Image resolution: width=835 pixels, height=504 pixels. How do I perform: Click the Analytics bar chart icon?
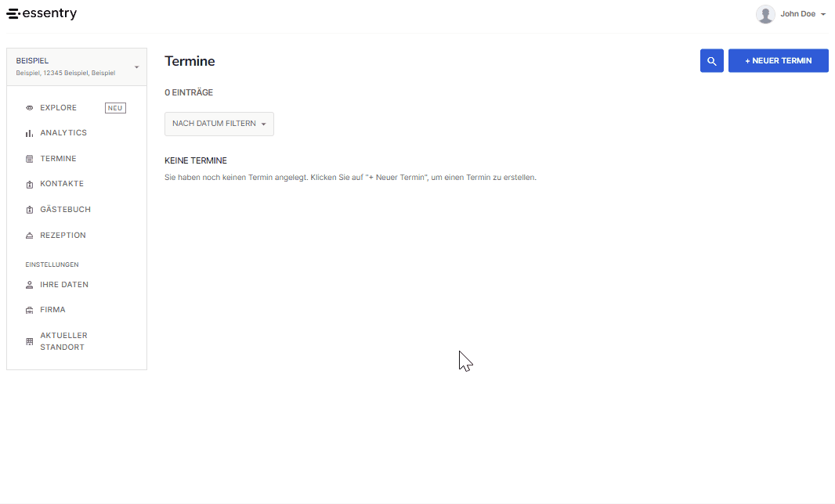(29, 133)
